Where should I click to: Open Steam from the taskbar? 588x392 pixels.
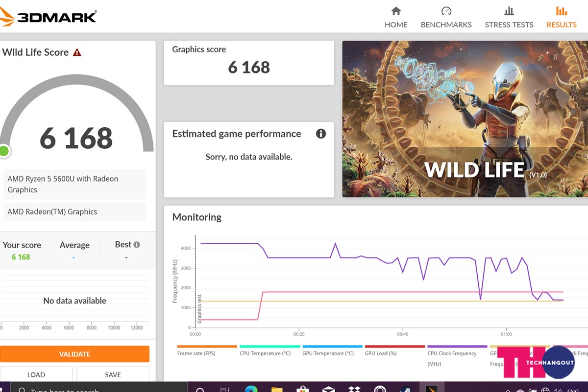(x=405, y=389)
